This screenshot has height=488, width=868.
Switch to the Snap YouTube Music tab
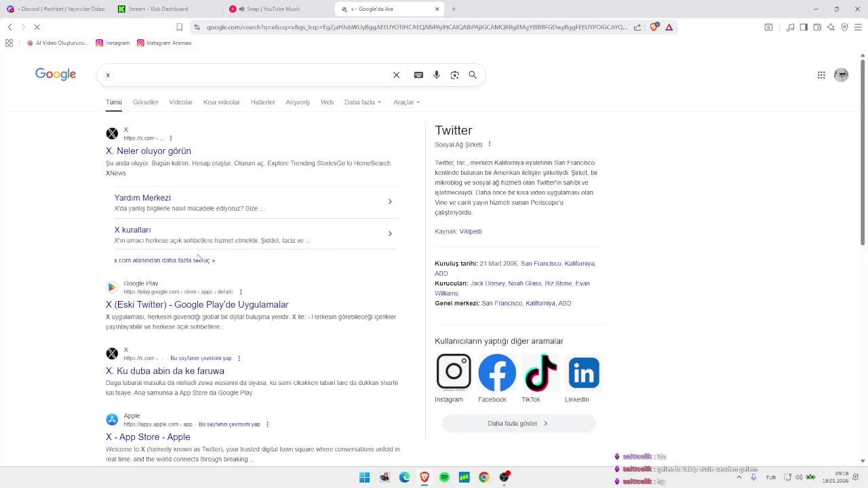[278, 9]
